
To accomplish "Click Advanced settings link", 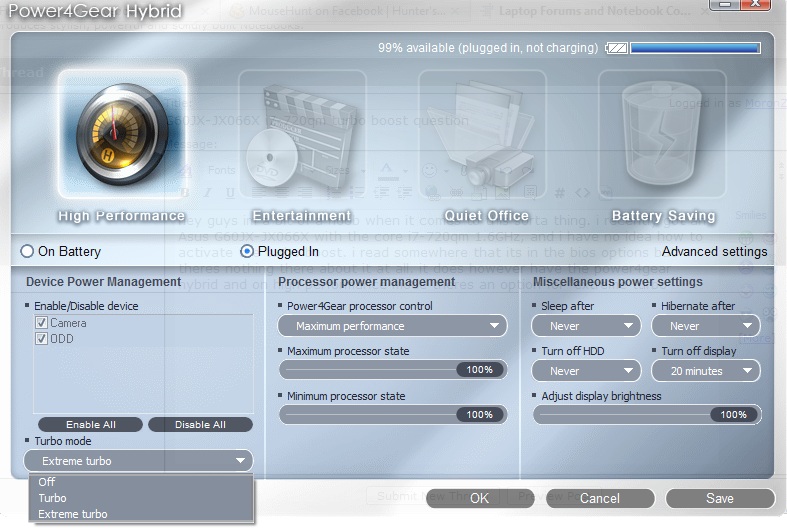I will coord(714,251).
